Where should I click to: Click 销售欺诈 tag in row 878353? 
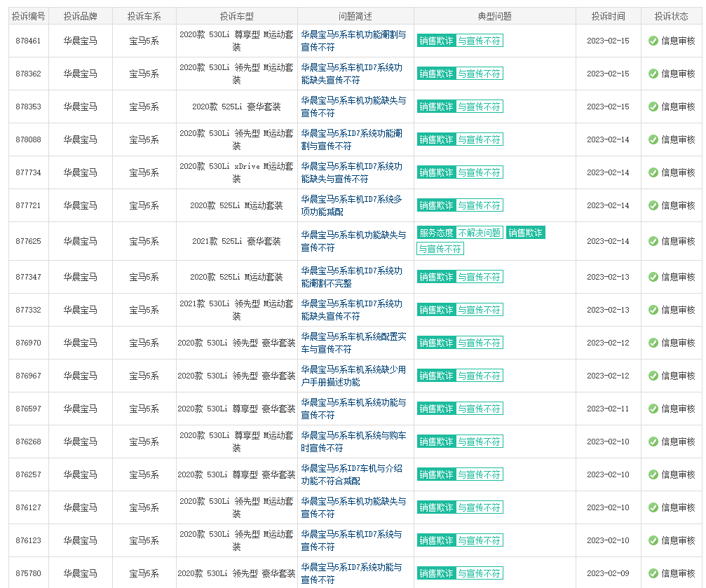(x=436, y=107)
